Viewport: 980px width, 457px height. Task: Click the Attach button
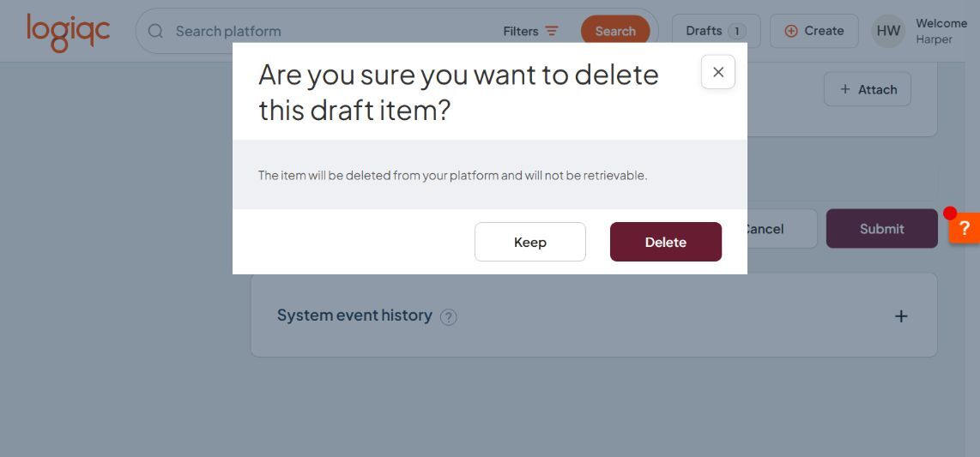pos(868,89)
